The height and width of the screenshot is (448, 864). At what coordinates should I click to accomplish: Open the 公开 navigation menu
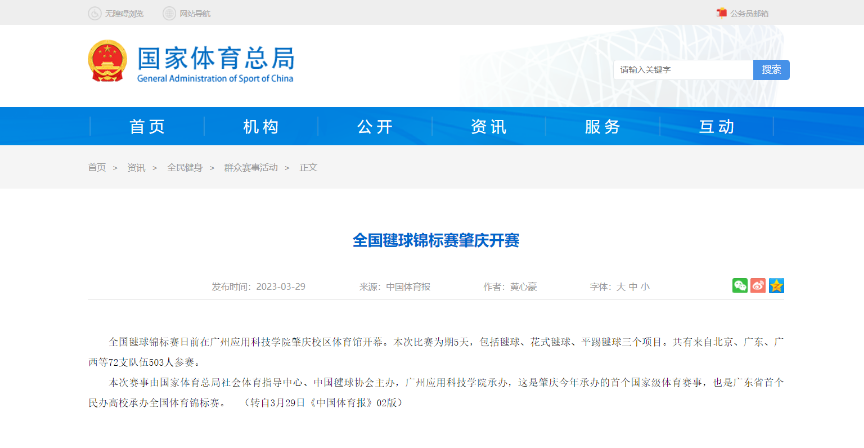pyautogui.click(x=375, y=127)
